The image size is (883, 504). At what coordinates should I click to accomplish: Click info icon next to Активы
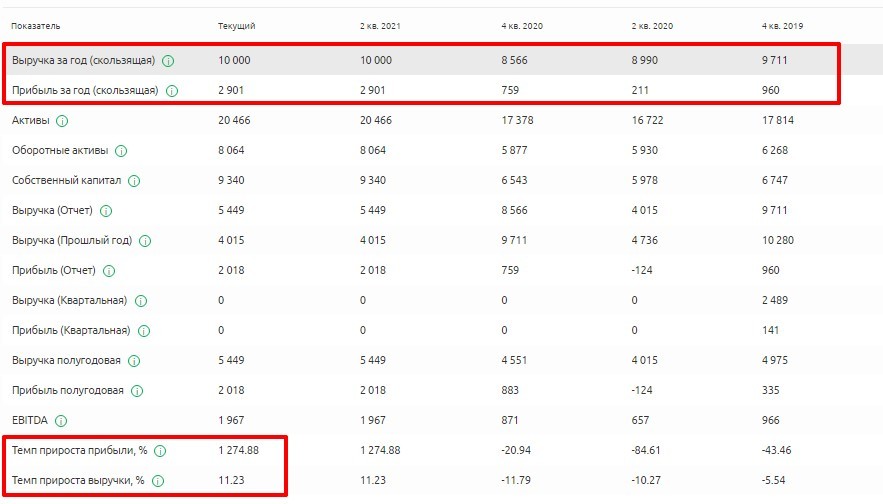[62, 121]
